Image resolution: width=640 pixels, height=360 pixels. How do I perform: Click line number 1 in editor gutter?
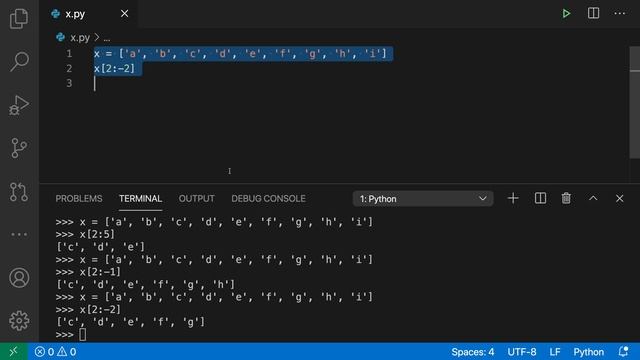(69, 53)
